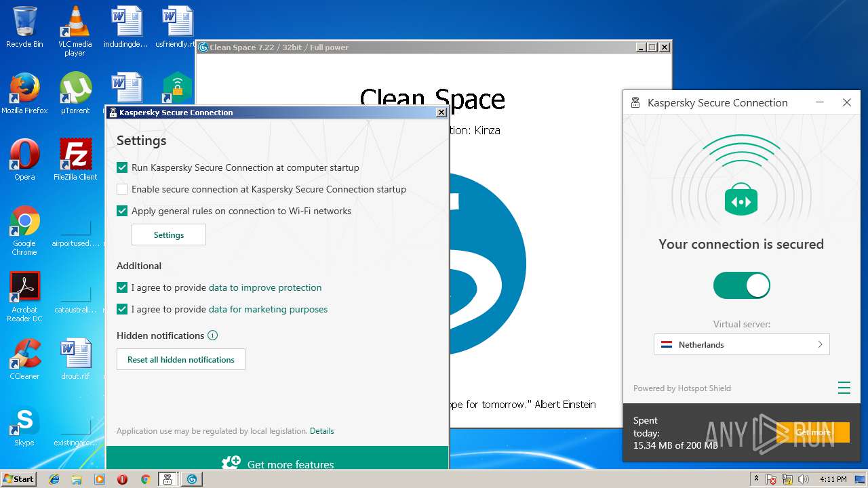Click the volume icon in the system tray
The width and height of the screenshot is (868, 488).
click(804, 479)
